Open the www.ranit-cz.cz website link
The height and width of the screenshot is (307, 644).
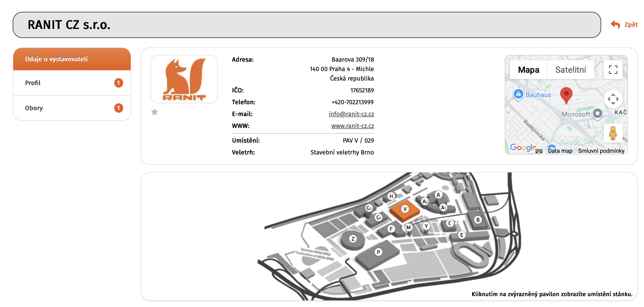click(x=352, y=126)
